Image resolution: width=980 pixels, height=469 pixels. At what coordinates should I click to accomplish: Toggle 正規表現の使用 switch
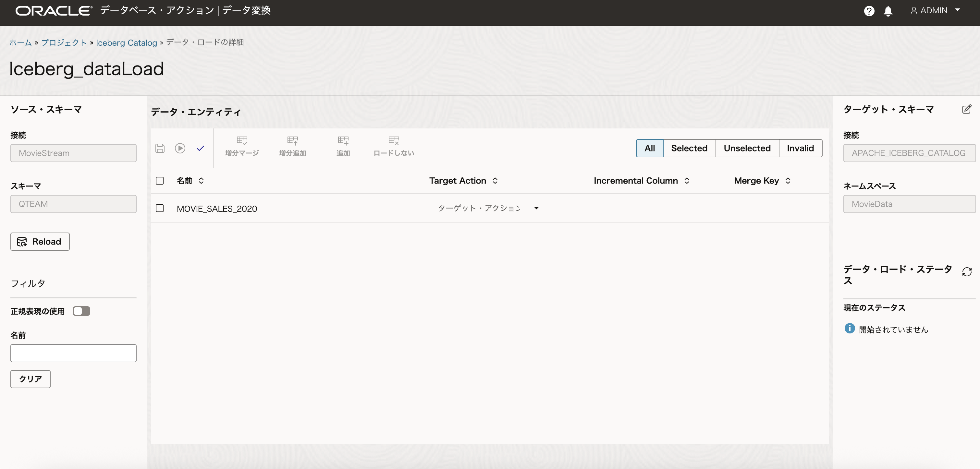[x=81, y=311]
